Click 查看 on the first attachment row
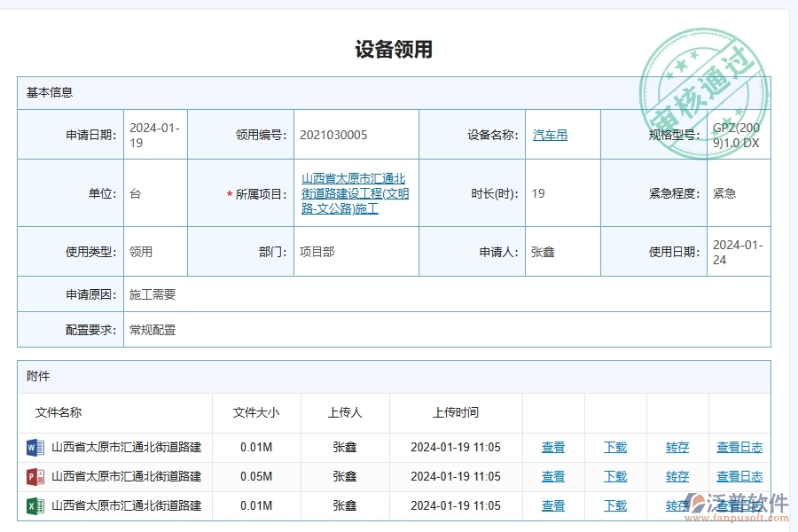This screenshot has height=532, width=798. click(x=552, y=448)
